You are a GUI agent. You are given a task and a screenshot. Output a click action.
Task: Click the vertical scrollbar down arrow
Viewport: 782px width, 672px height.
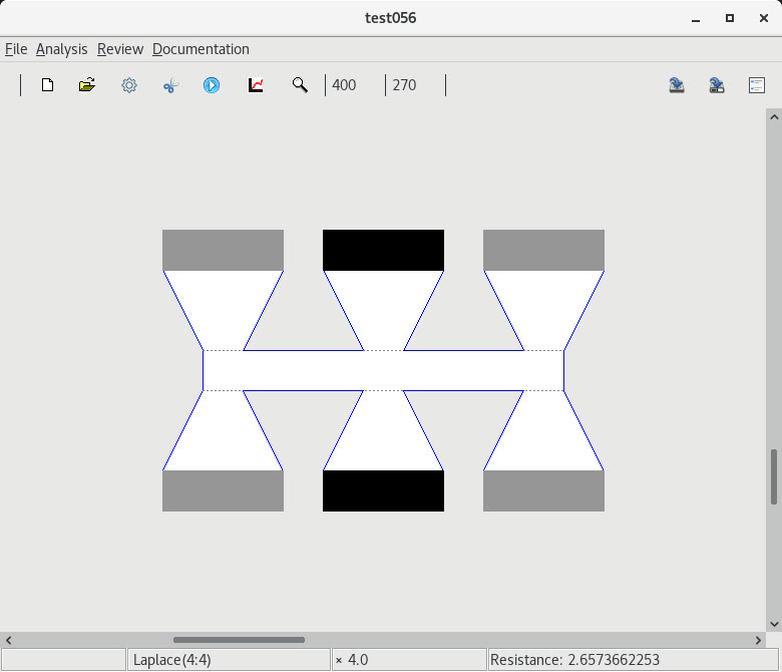(773, 624)
